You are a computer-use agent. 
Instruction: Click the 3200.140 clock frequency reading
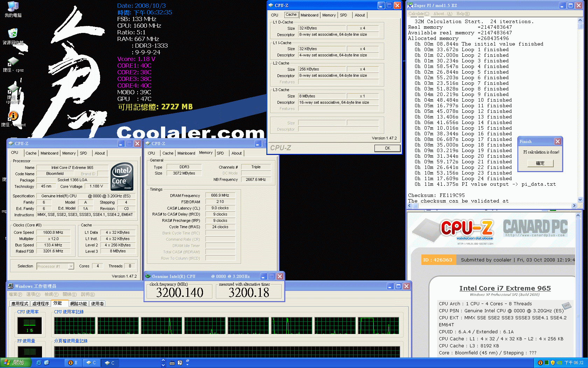tap(180, 293)
